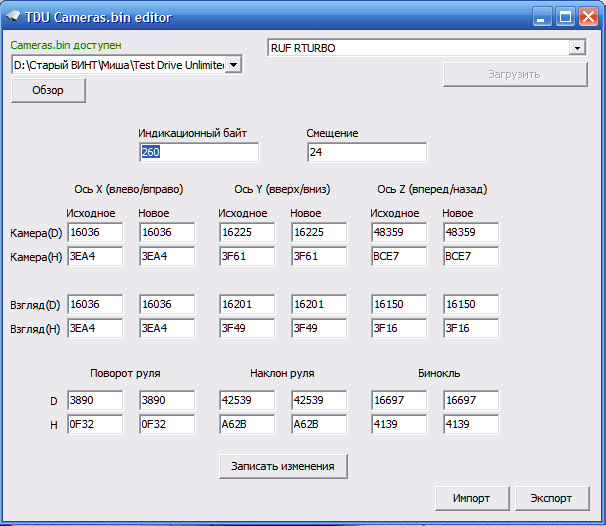Select new Камера(H) Y-axis hex field
Image resolution: width=606 pixels, height=526 pixels.
point(318,256)
